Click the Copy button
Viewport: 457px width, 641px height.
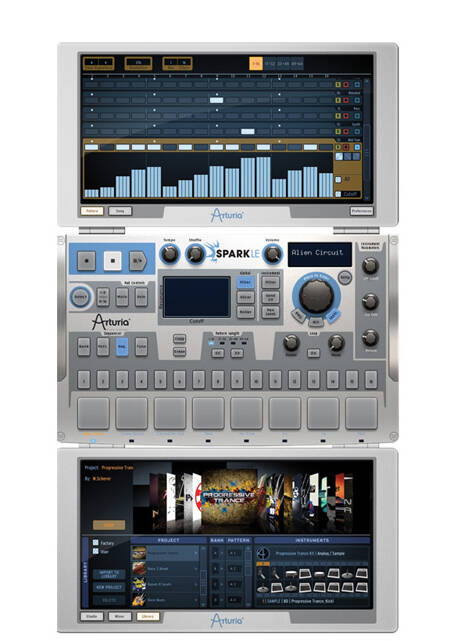tap(179, 339)
